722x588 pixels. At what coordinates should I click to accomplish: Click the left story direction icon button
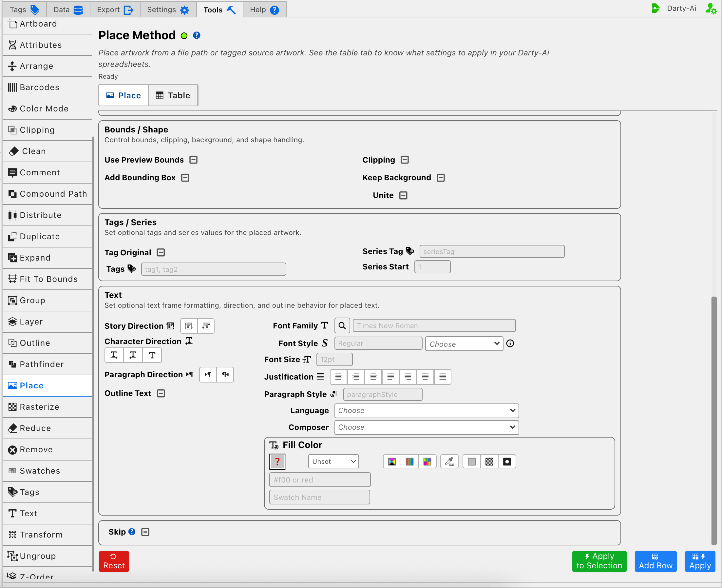click(189, 326)
